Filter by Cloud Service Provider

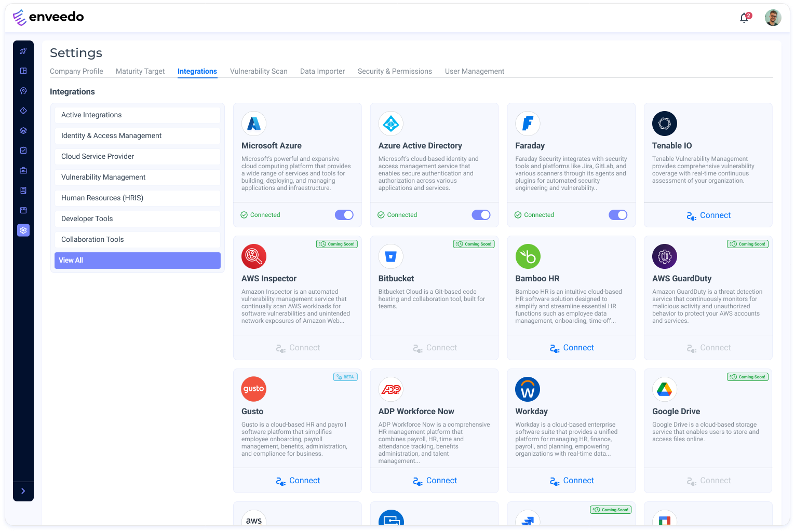[x=138, y=157]
